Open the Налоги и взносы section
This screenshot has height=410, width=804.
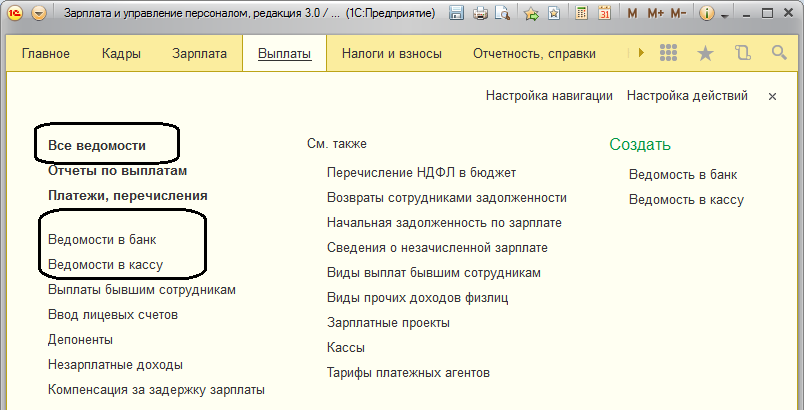click(x=392, y=53)
